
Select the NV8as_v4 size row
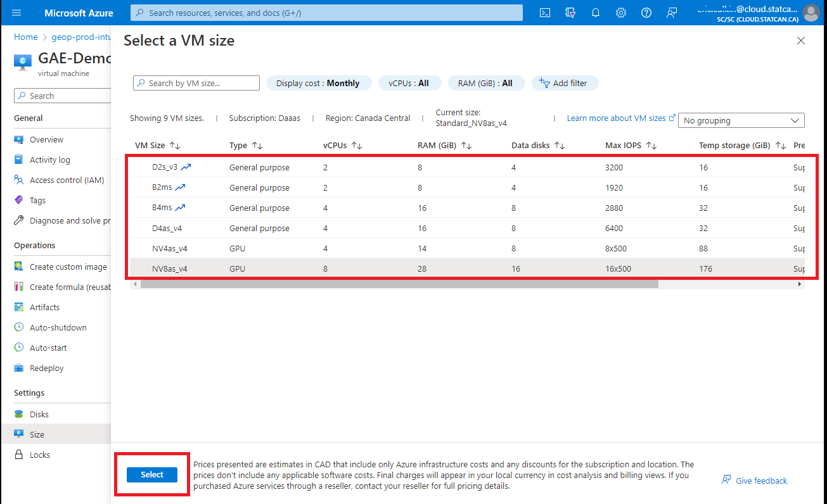(467, 268)
